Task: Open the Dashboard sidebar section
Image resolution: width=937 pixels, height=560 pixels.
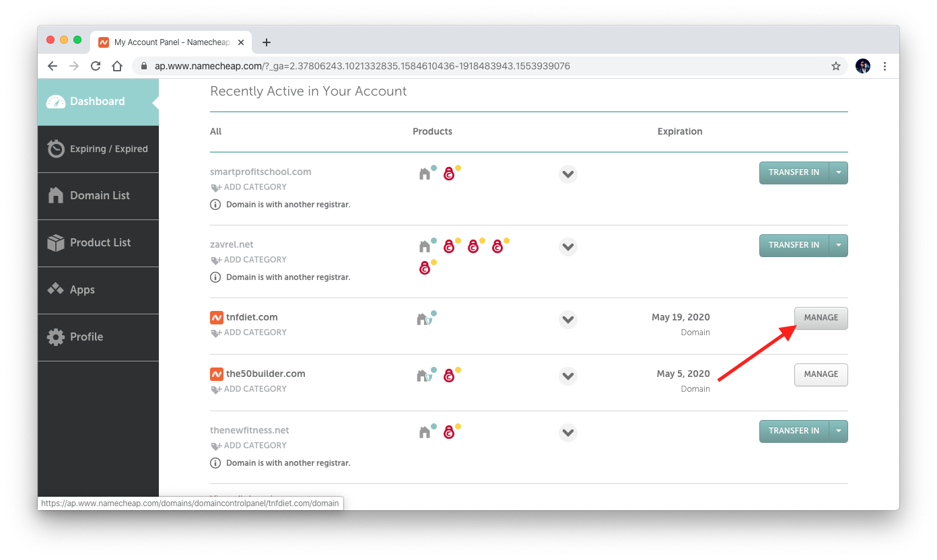Action: pyautogui.click(x=98, y=102)
